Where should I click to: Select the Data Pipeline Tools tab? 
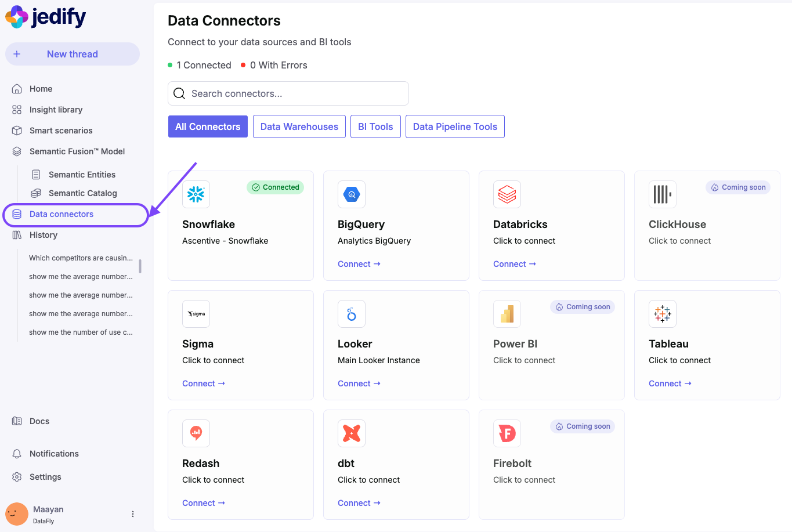point(455,126)
